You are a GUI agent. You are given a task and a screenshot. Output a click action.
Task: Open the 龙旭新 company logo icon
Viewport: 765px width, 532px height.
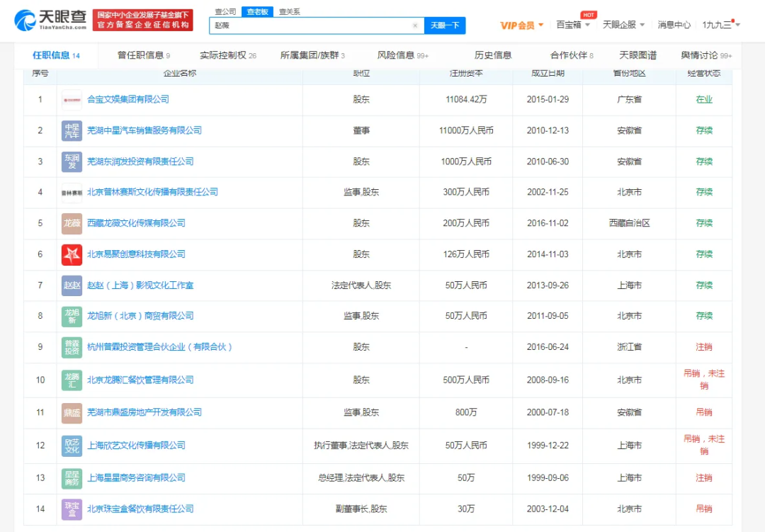[72, 316]
